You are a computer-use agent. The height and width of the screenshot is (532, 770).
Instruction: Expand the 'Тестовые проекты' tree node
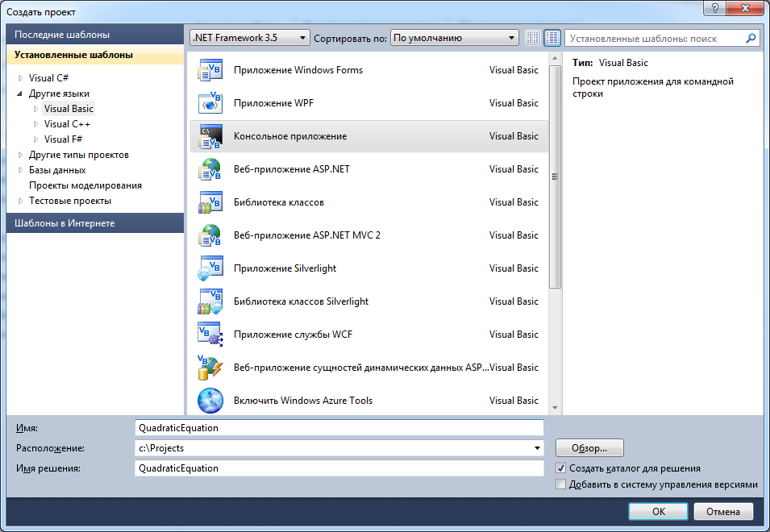pos(20,201)
